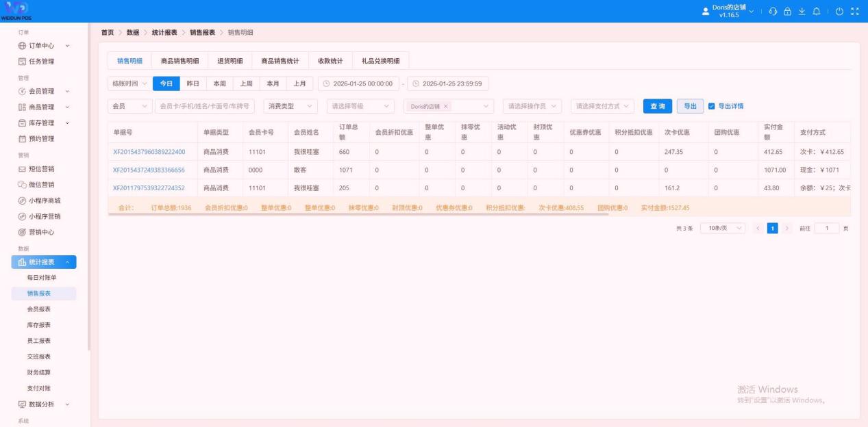Screen dimensions: 868x427
Task: Select the 上周 date range option
Action: (x=247, y=83)
